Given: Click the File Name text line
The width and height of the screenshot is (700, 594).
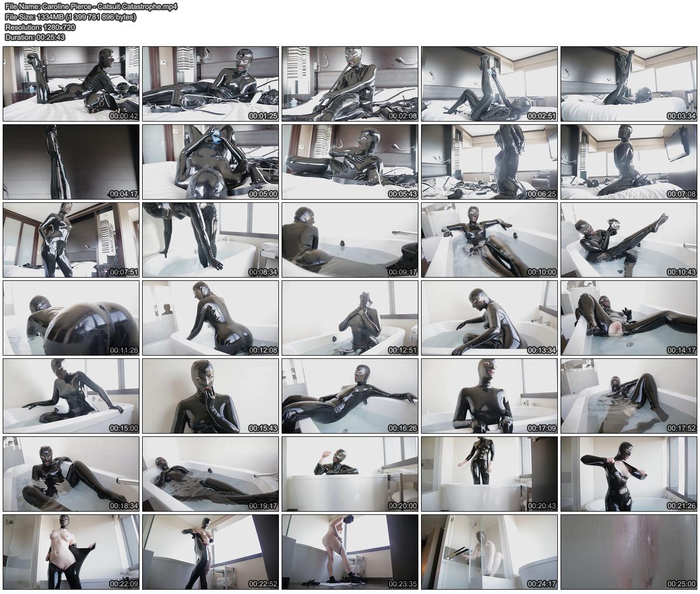Looking at the screenshot, I should [x=91, y=6].
